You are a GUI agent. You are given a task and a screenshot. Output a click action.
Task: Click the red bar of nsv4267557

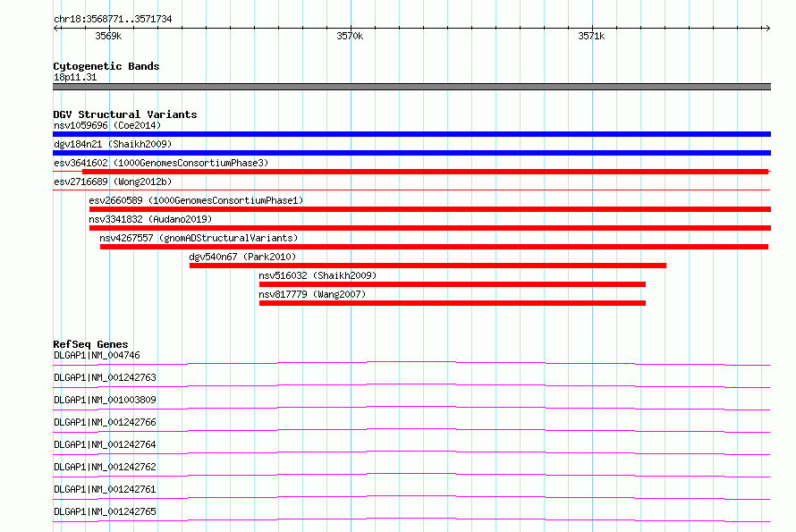coord(434,247)
